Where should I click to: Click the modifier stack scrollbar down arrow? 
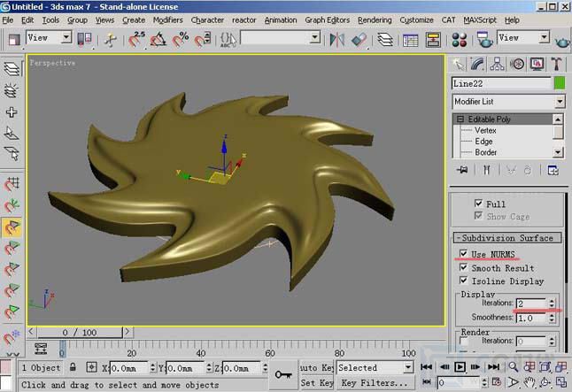point(558,152)
